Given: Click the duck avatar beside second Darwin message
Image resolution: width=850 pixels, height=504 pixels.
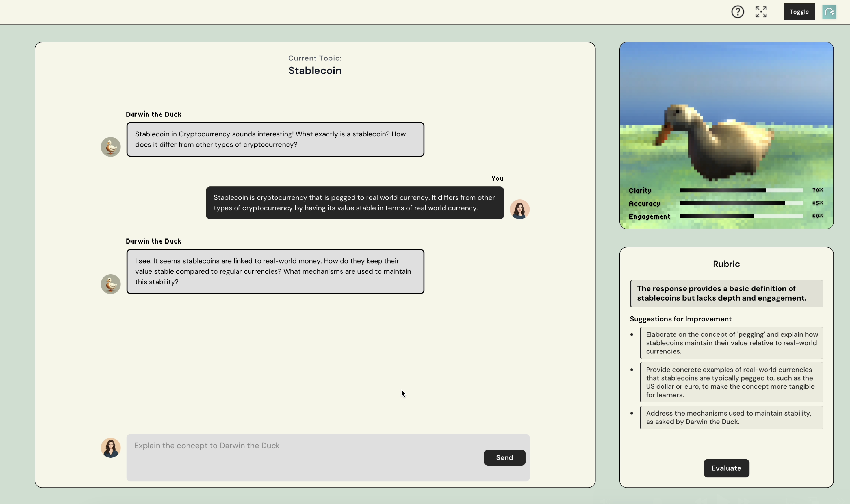Looking at the screenshot, I should point(111,284).
